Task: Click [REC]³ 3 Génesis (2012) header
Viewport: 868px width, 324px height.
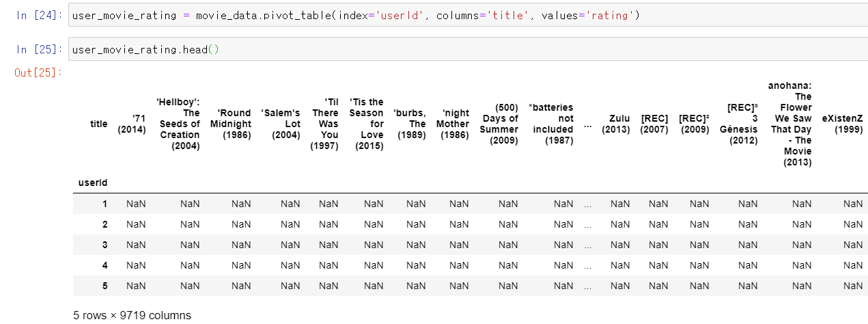Action: tap(739, 124)
